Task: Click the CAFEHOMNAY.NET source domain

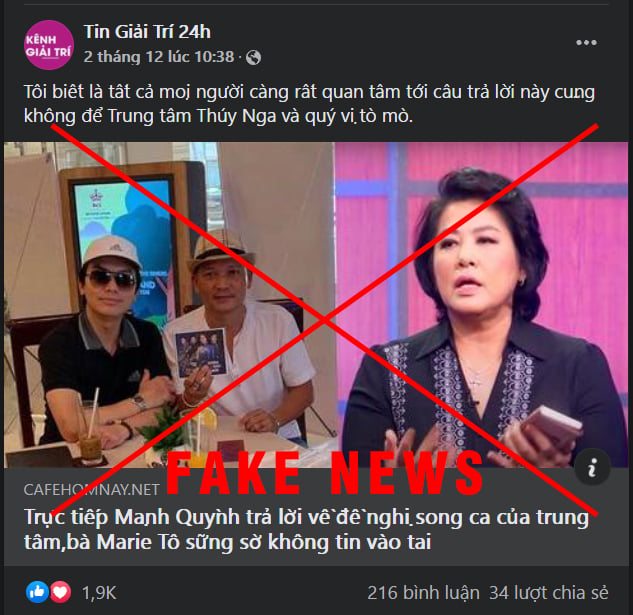Action: 92,489
